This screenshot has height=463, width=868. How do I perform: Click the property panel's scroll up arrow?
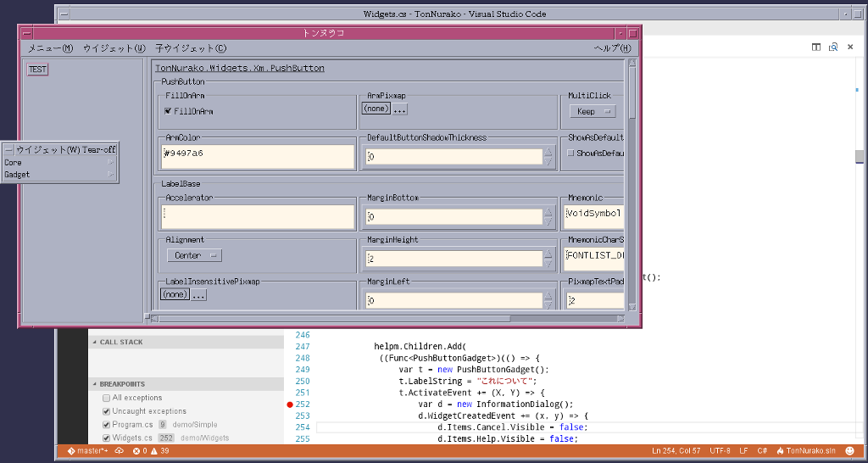pyautogui.click(x=632, y=63)
